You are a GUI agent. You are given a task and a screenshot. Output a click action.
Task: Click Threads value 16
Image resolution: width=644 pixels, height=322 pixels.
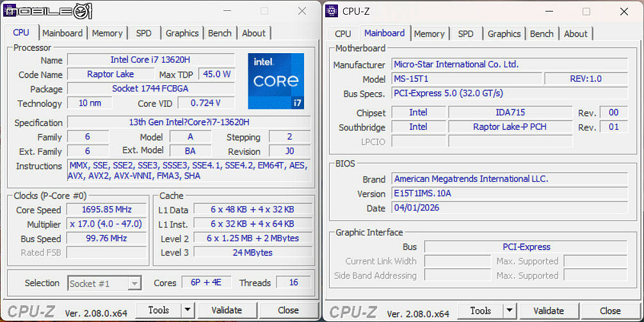click(293, 282)
